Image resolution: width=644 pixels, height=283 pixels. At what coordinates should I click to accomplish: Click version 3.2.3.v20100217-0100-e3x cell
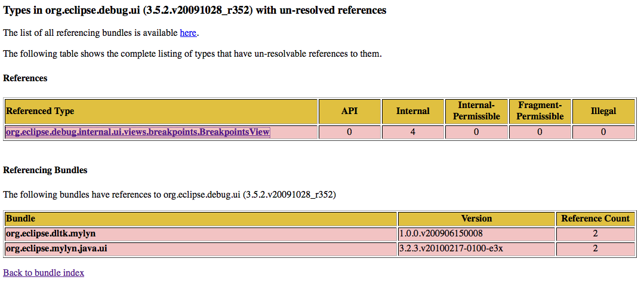click(x=476, y=249)
